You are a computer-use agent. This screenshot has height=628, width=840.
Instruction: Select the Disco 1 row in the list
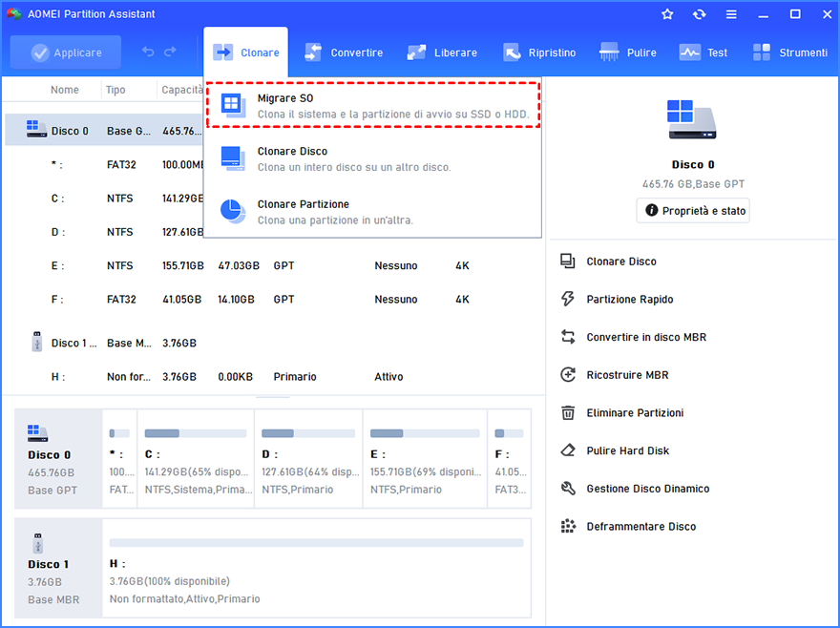[x=273, y=343]
